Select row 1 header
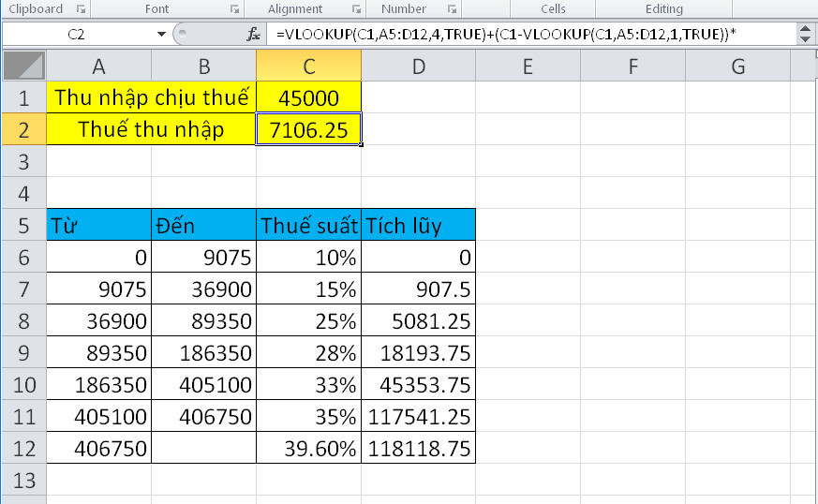This screenshot has height=504, width=818. (24, 97)
